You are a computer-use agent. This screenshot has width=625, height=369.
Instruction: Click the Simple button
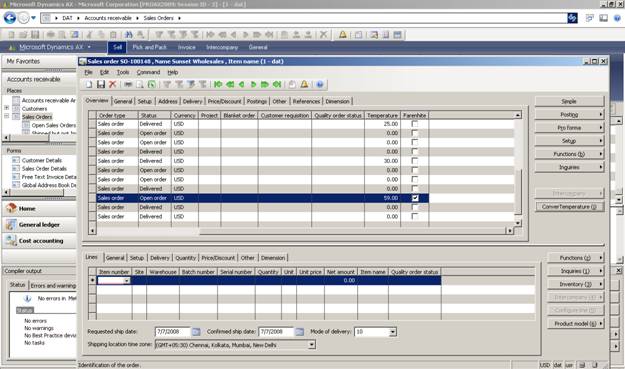click(x=569, y=101)
